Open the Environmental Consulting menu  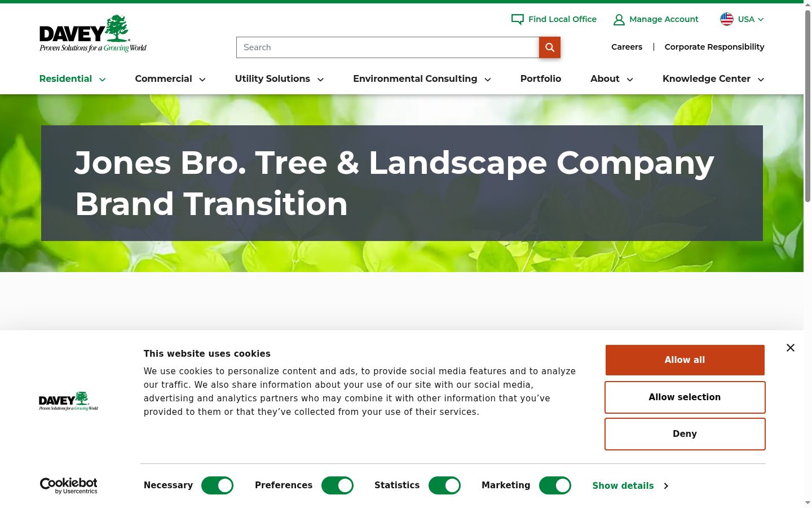coord(422,79)
